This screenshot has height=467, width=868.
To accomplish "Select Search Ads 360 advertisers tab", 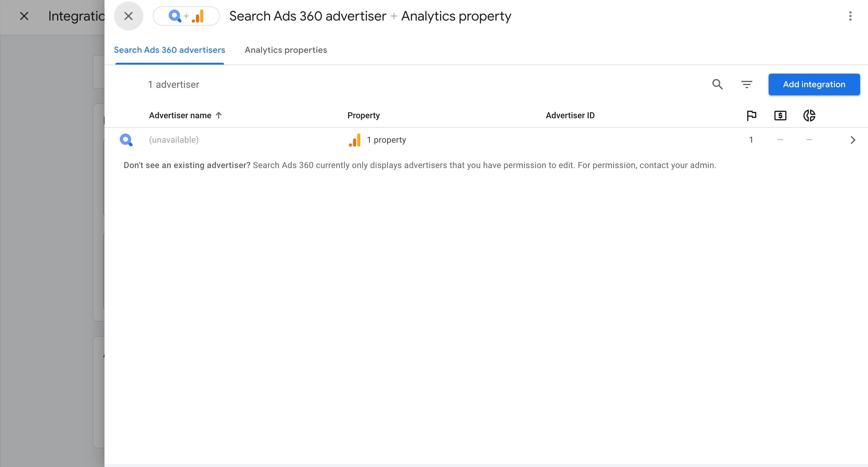I will [169, 50].
